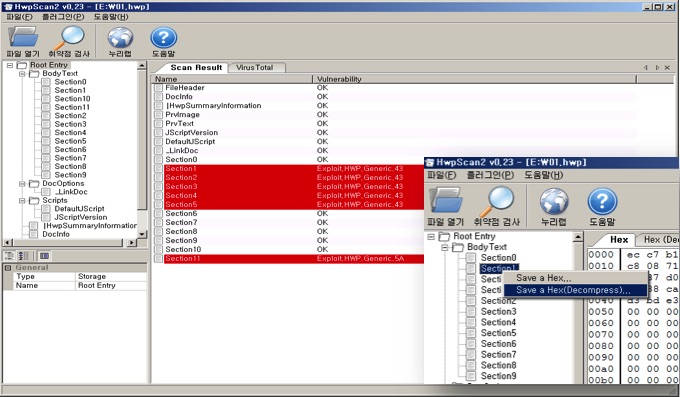Click the categorized view icon in property panel
The image size is (680, 397).
click(9, 256)
